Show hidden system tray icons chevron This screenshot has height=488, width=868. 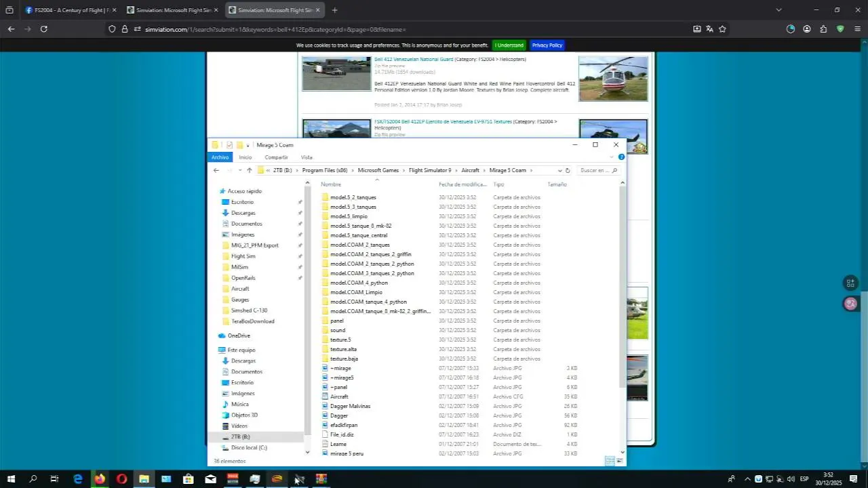748,479
